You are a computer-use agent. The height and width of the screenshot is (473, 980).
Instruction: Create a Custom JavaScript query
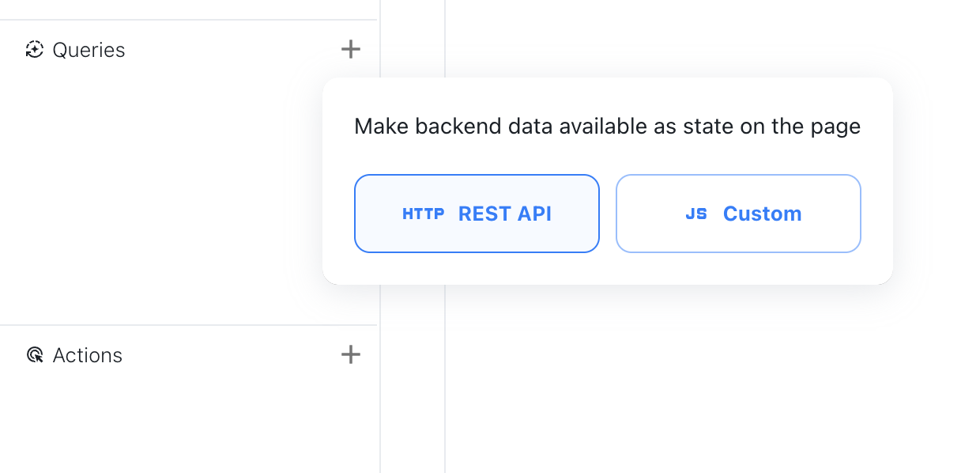coord(738,214)
